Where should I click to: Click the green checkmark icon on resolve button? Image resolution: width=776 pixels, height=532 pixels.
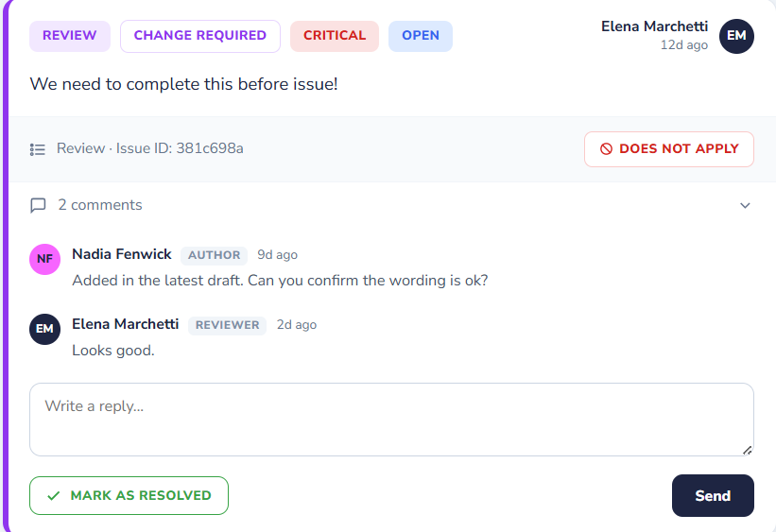coord(54,496)
